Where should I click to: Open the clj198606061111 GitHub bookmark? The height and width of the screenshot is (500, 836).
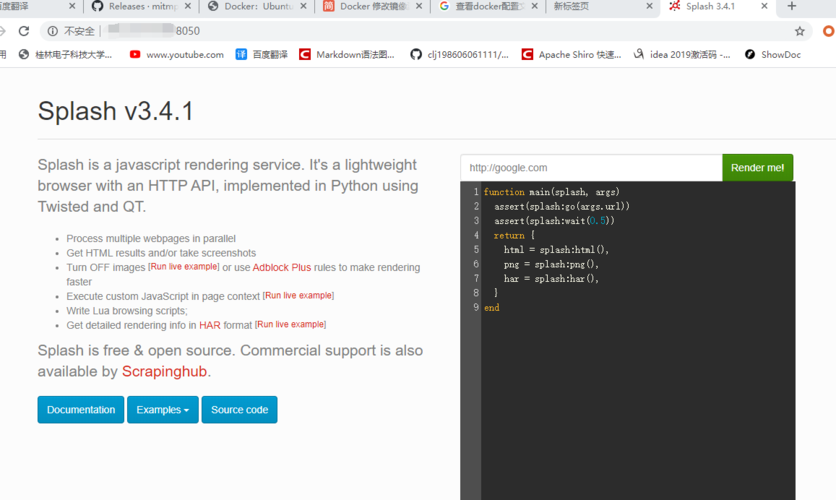[459, 54]
